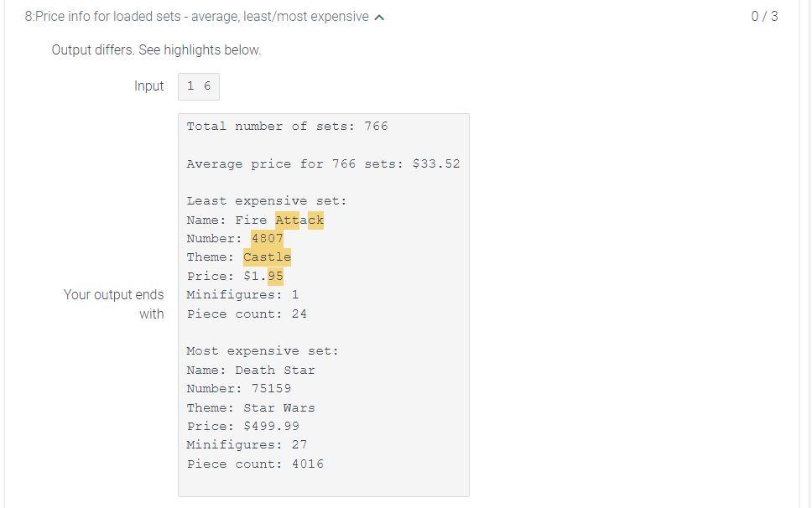Click the 'Piece count: 4016' line
Viewport: 812px width, 508px height.
(254, 464)
